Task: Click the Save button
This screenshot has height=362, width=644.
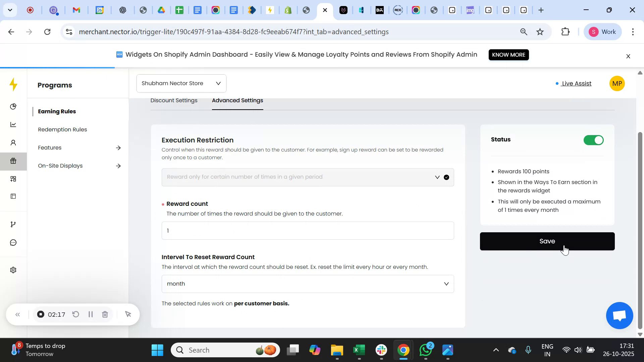Action: click(547, 241)
